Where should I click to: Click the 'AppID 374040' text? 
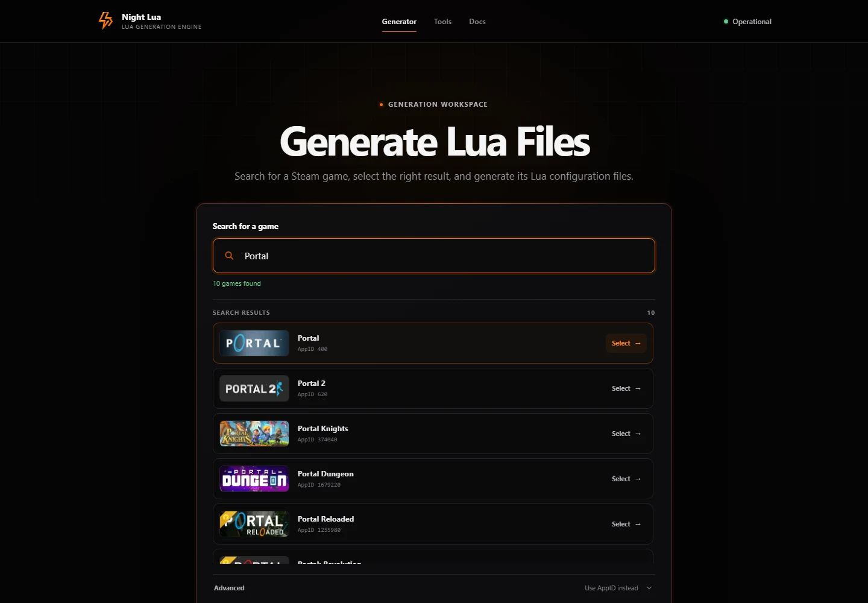point(317,440)
